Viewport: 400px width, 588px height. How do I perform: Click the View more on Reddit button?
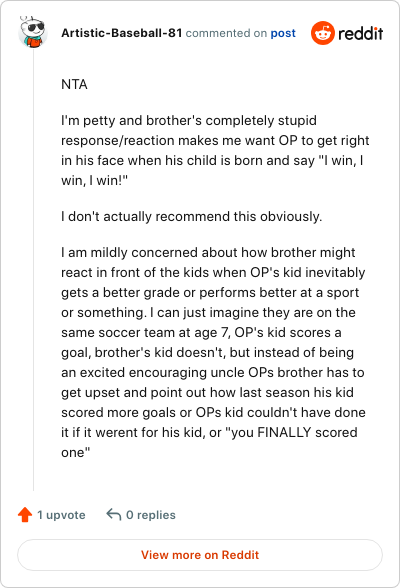tap(200, 555)
